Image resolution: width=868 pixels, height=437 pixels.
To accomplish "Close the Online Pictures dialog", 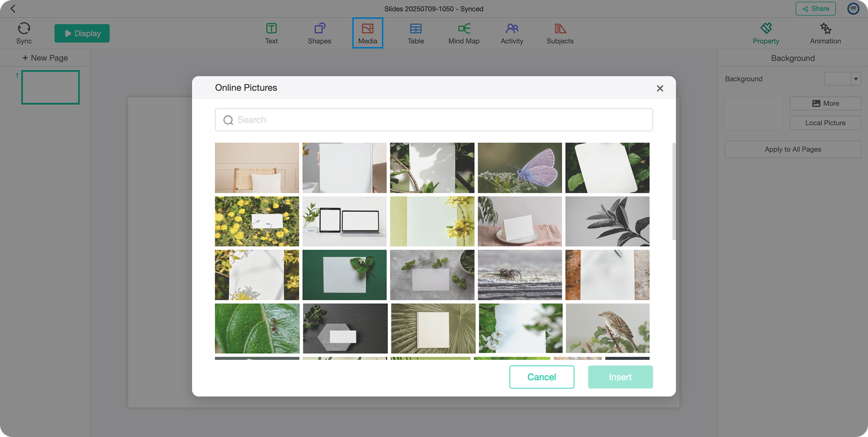I will [660, 88].
